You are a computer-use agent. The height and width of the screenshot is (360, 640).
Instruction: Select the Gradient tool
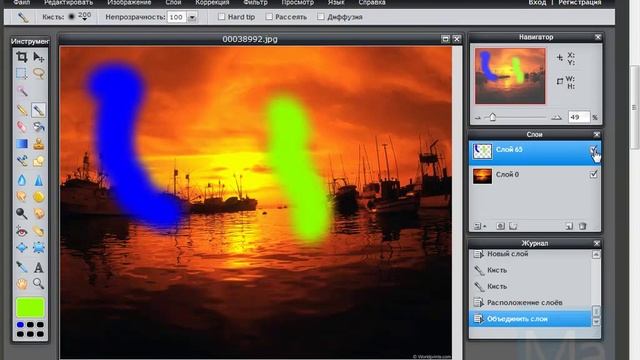coord(22,144)
